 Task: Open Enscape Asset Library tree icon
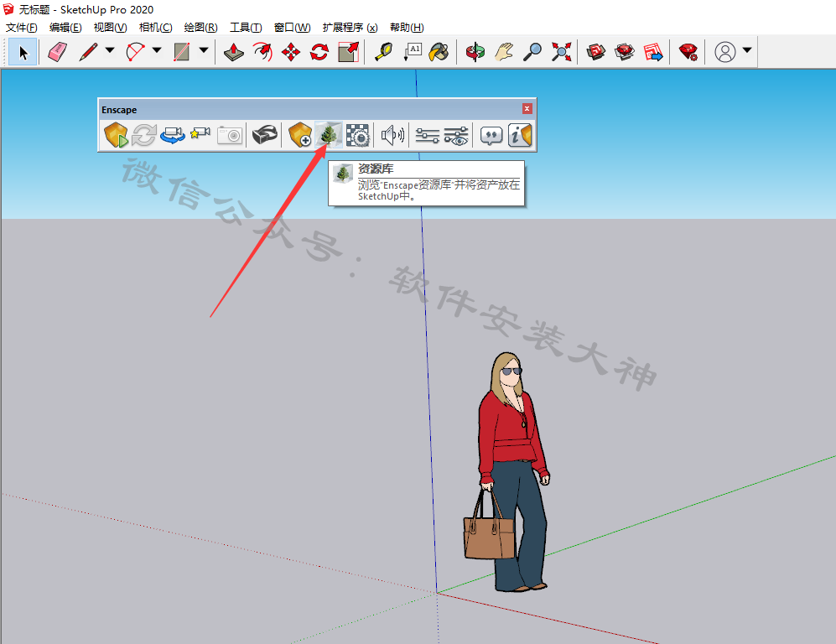pos(329,135)
